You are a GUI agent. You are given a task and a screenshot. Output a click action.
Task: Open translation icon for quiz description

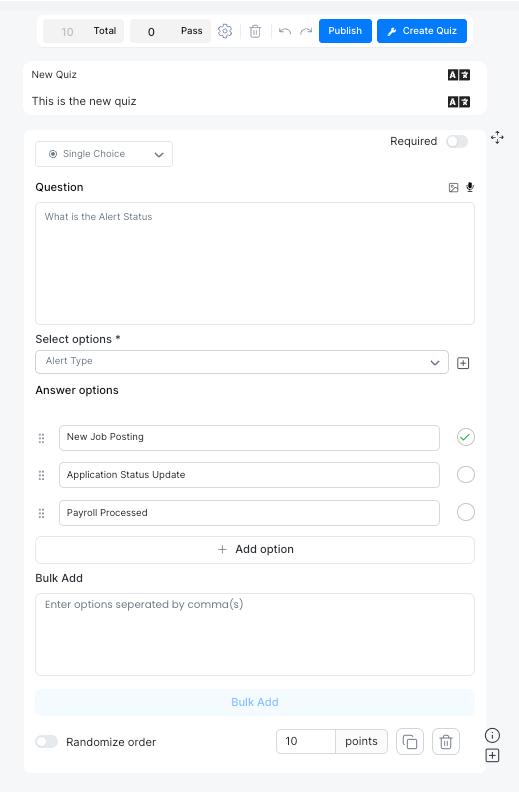(459, 102)
